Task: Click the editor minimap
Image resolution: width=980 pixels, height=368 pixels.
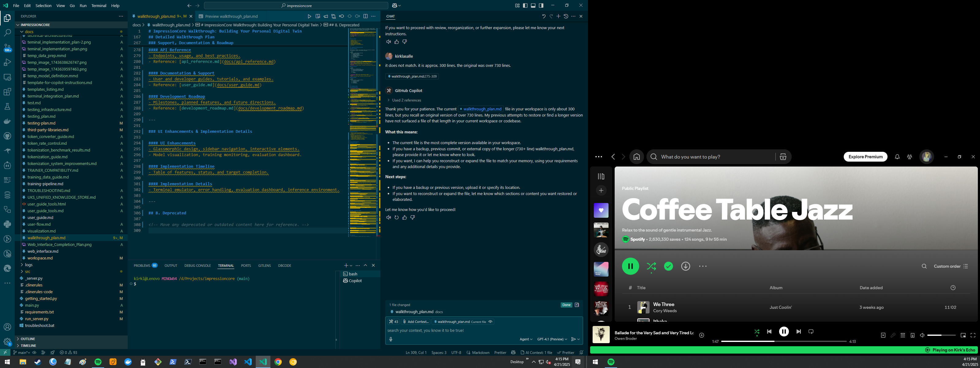Action: [363, 132]
